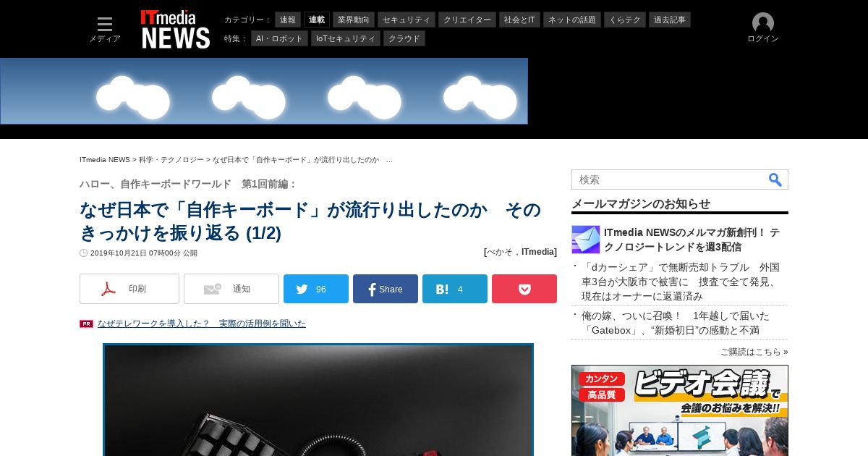Click the ITmedia author link

(538, 252)
